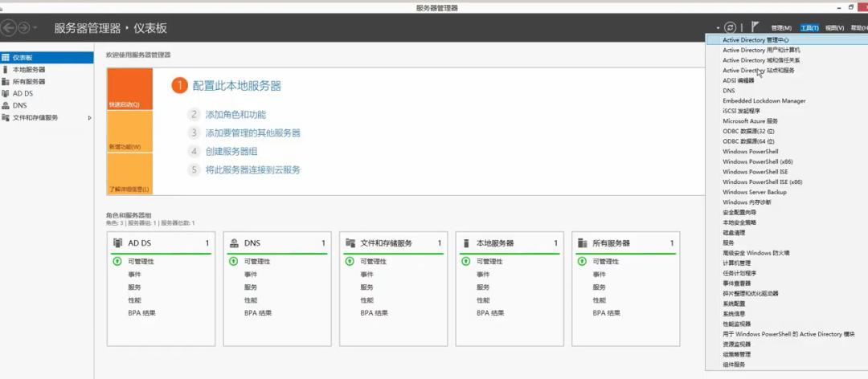Click the back navigation arrow
The image size is (868, 379).
(9, 28)
